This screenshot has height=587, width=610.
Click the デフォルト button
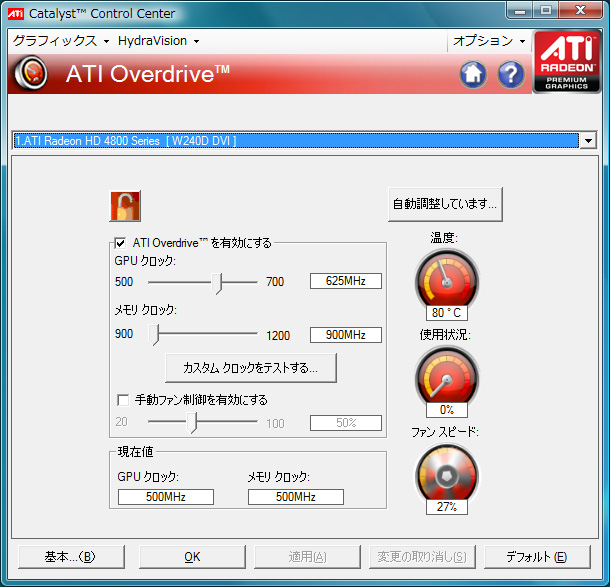point(537,557)
